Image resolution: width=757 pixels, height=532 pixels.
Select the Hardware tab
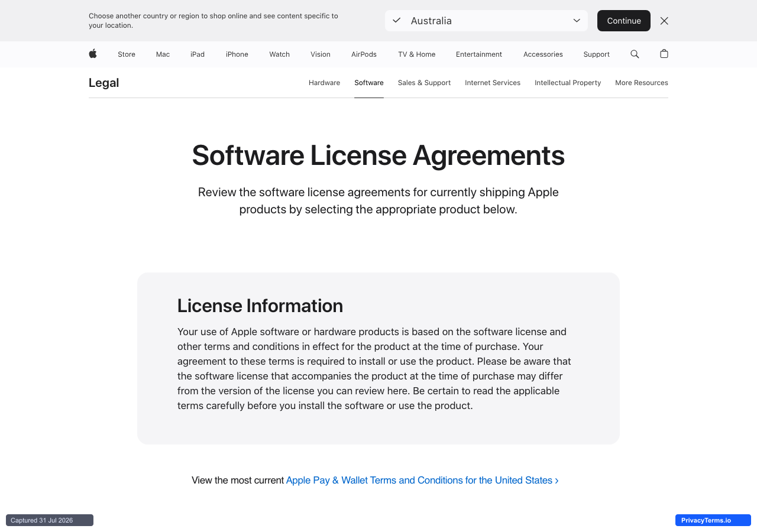click(324, 83)
